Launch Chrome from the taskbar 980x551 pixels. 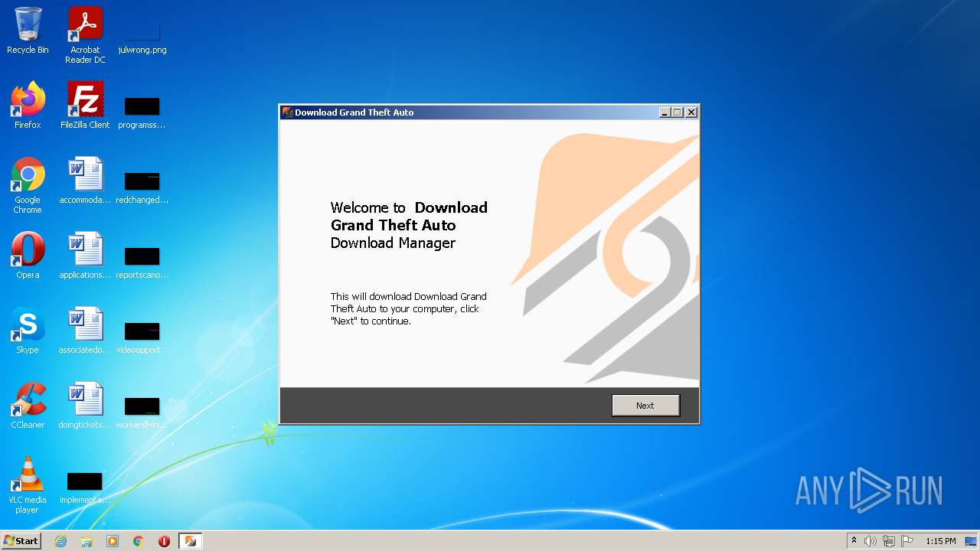point(139,541)
